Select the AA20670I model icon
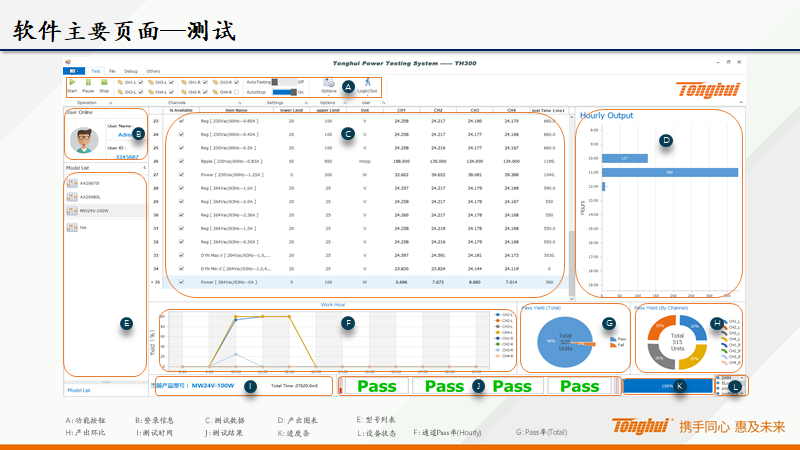The height and width of the screenshot is (450, 800). [72, 183]
